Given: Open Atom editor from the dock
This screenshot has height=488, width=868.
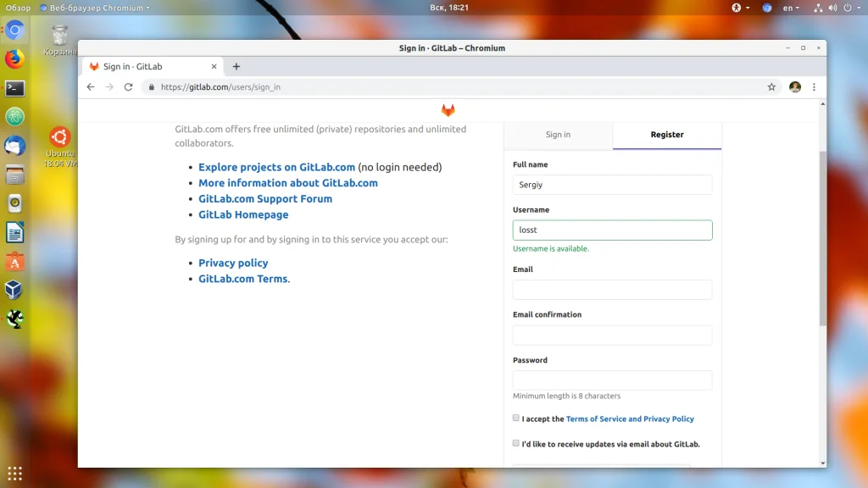Looking at the screenshot, I should (x=15, y=117).
